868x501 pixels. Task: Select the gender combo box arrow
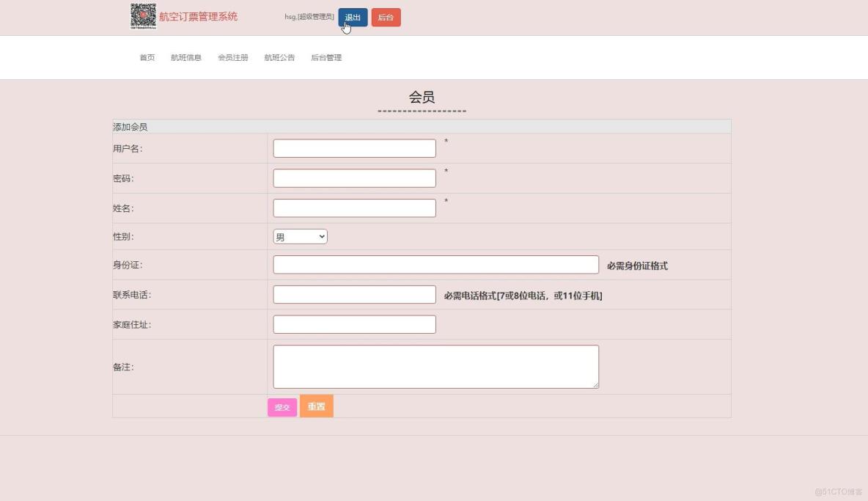pos(323,236)
